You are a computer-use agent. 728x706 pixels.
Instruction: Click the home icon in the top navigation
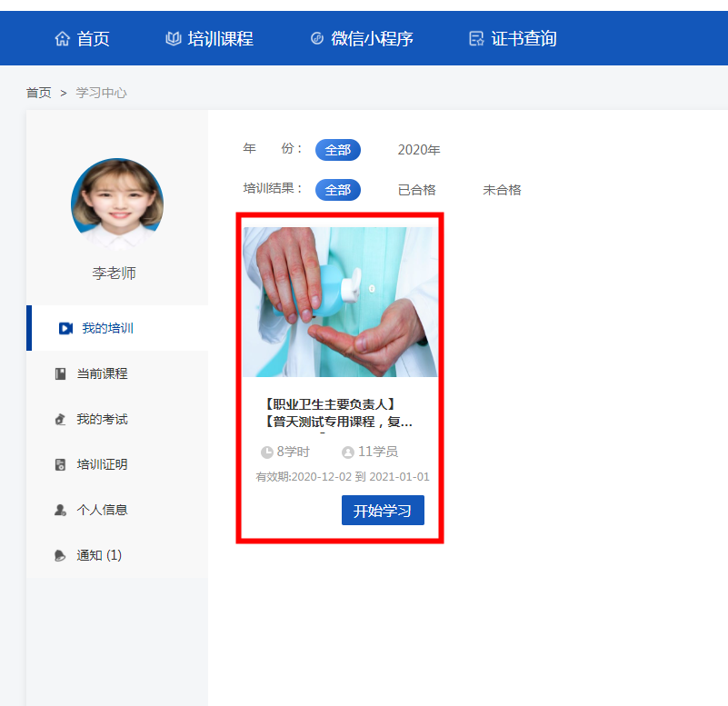point(62,38)
